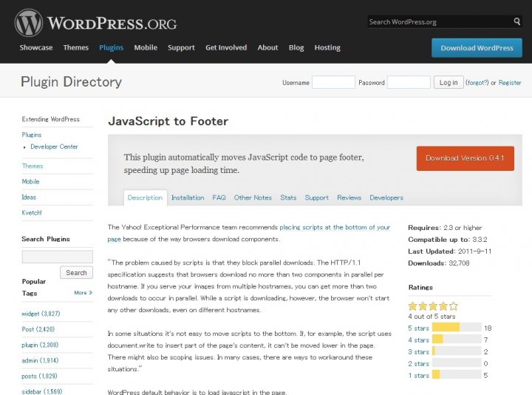Open the admin tag link
Screen dimensions: 532x395
tap(40, 361)
